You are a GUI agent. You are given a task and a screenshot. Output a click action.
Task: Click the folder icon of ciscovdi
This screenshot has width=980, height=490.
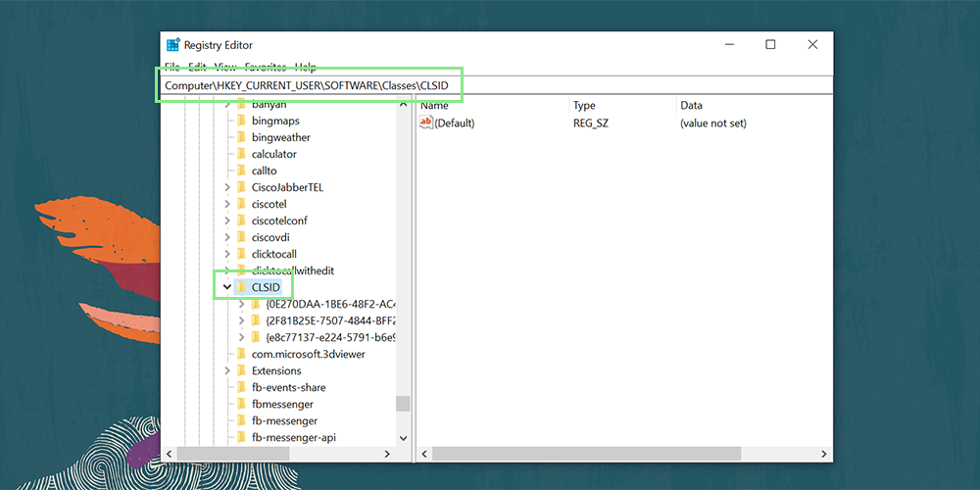click(241, 237)
